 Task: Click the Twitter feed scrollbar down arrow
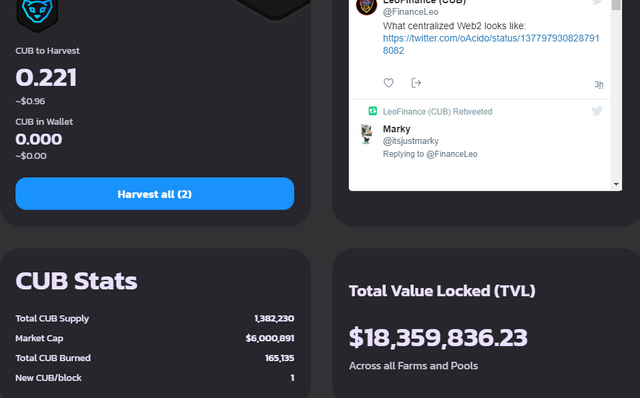(616, 185)
